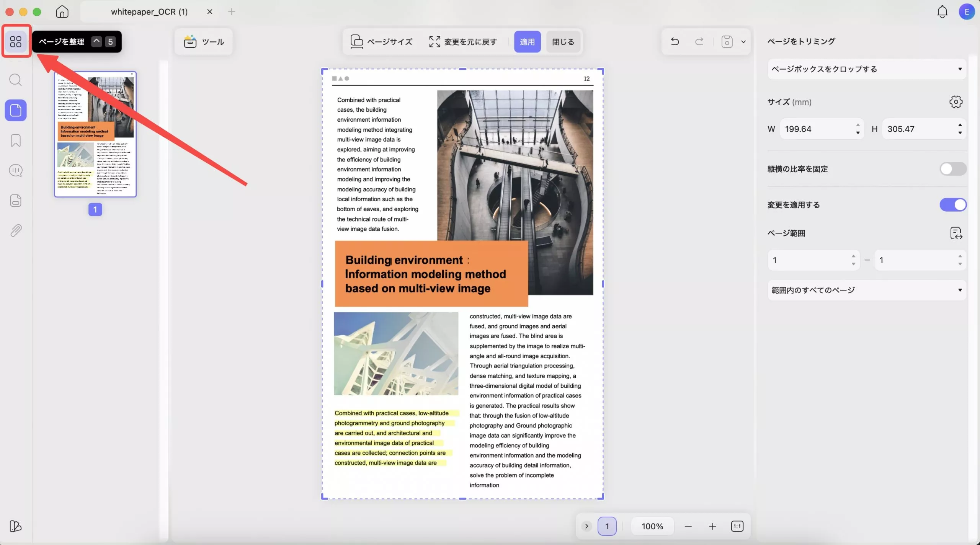Expand the crop page box dropdown

(x=867, y=69)
